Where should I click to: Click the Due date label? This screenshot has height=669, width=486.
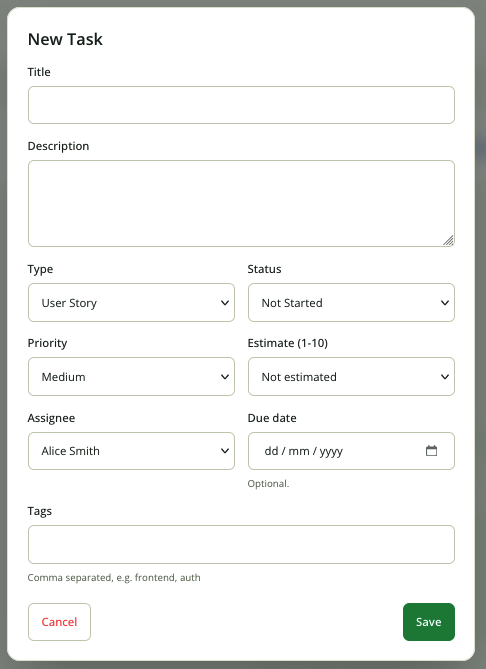pyautogui.click(x=272, y=418)
